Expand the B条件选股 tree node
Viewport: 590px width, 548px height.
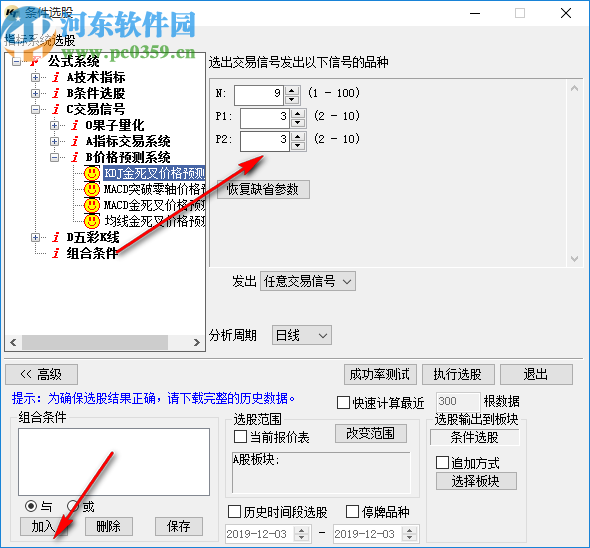(35, 93)
